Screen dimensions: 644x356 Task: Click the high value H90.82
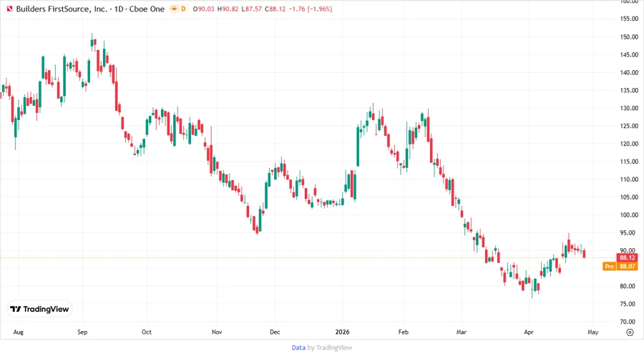click(228, 9)
